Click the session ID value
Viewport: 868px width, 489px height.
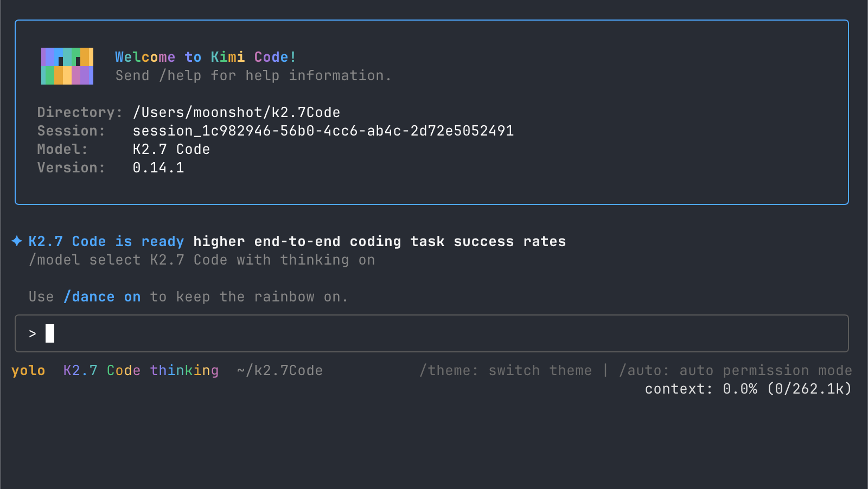point(323,131)
